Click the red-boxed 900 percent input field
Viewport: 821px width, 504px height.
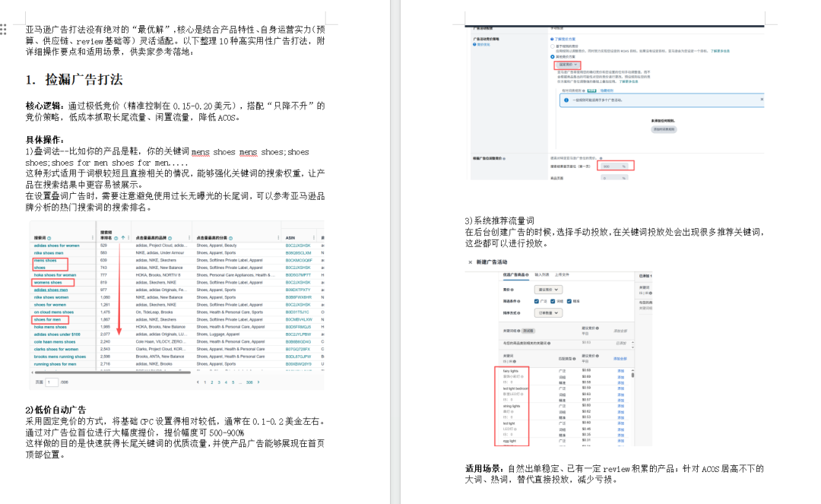(x=615, y=166)
